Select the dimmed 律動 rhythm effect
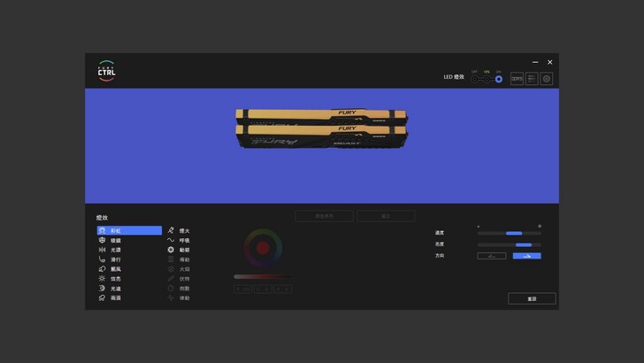The width and height of the screenshot is (644, 363). coord(179,298)
